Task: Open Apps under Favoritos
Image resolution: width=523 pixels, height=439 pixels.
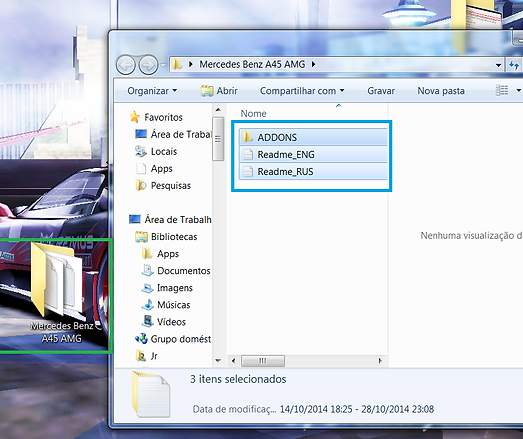Action: pyautogui.click(x=154, y=168)
